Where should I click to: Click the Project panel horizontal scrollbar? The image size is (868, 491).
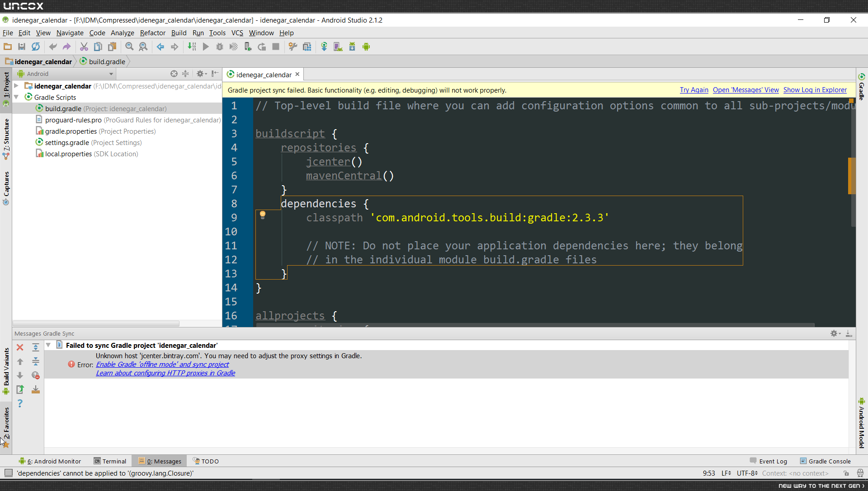(96, 323)
